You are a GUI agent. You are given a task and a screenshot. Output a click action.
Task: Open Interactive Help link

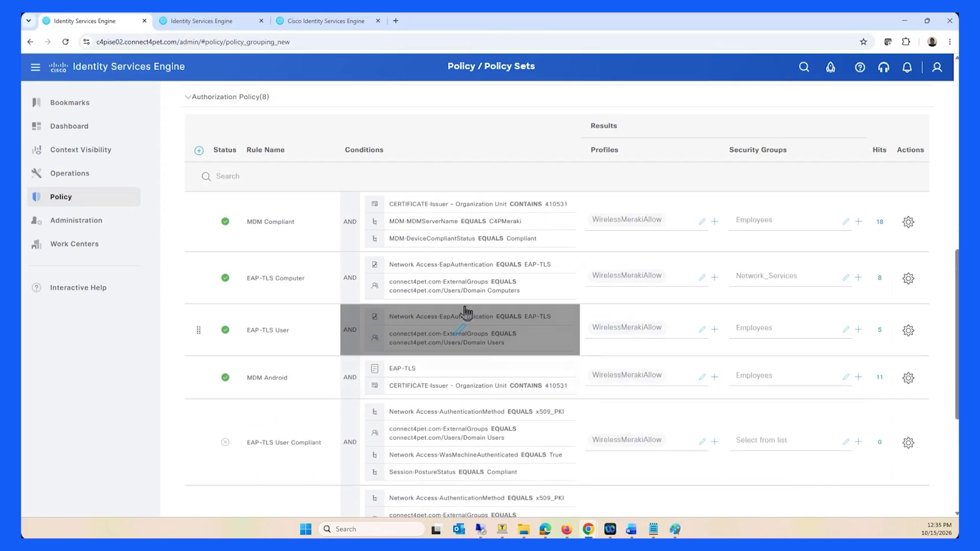[x=78, y=288]
